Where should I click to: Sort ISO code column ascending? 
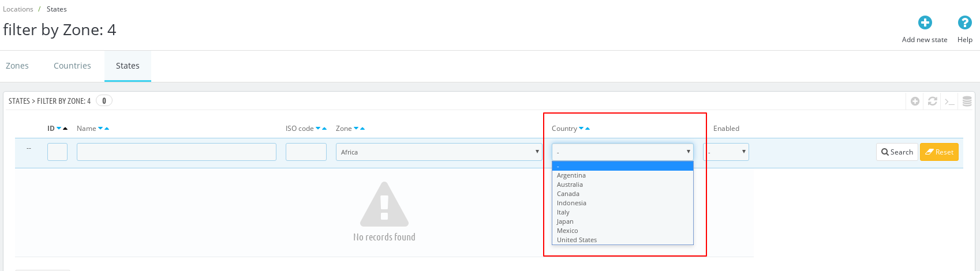(324, 129)
